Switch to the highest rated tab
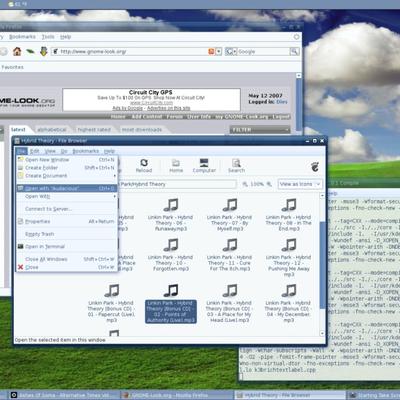The width and height of the screenshot is (400, 400). click(x=94, y=129)
